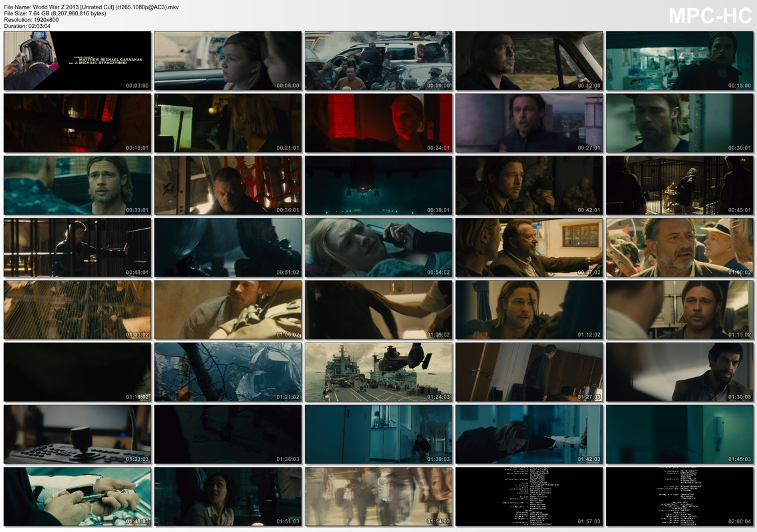The height and width of the screenshot is (532, 757).
Task: Open the hands frame at 01:48:03
Action: 77,497
